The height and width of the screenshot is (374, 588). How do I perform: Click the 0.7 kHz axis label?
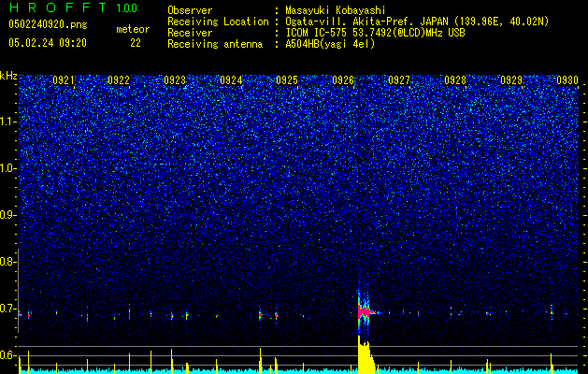[x=7, y=309]
